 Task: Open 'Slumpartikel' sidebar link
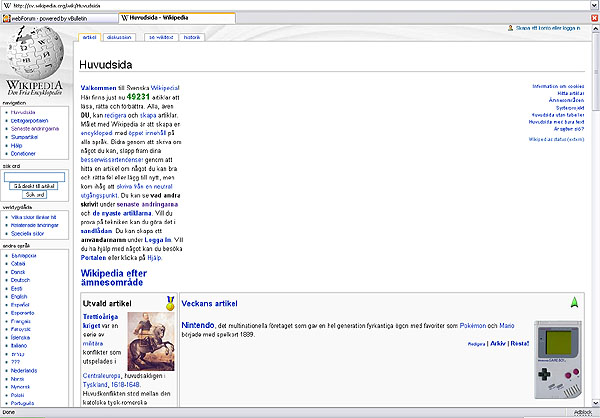pos(24,137)
